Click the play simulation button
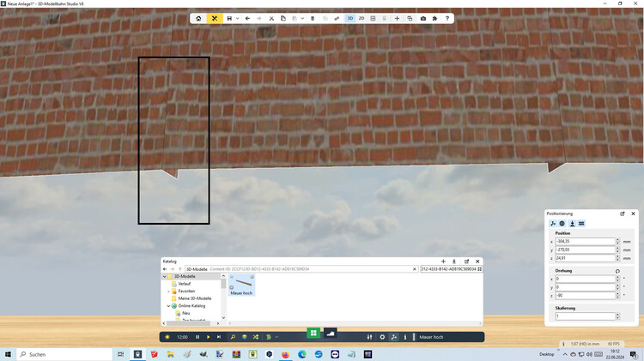Viewport: 644px width, 361px height. [208, 337]
